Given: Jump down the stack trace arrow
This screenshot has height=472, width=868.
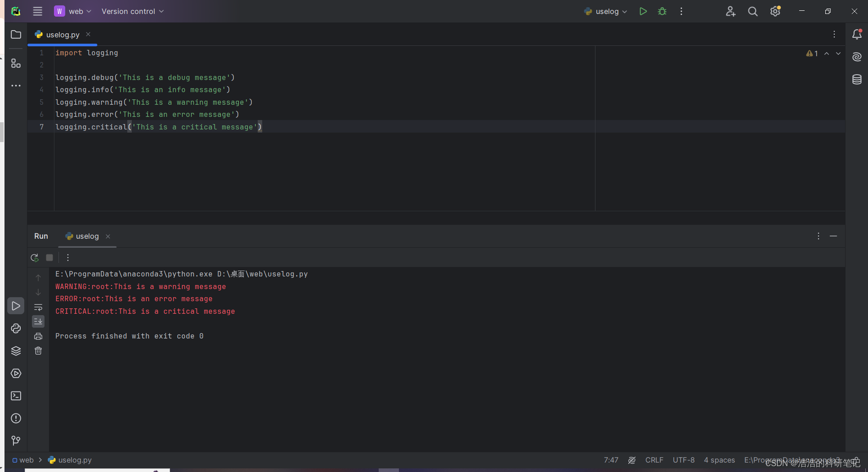Looking at the screenshot, I should click(38, 292).
